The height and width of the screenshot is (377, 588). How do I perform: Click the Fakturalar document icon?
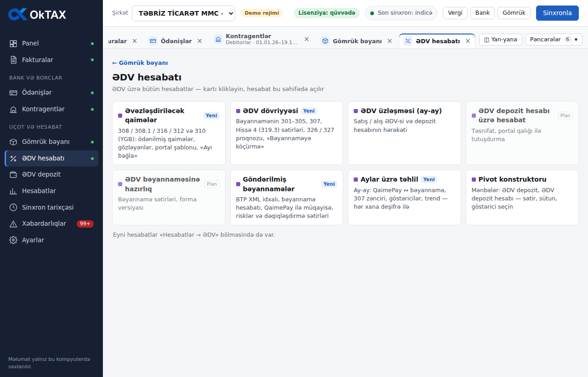[x=13, y=60]
